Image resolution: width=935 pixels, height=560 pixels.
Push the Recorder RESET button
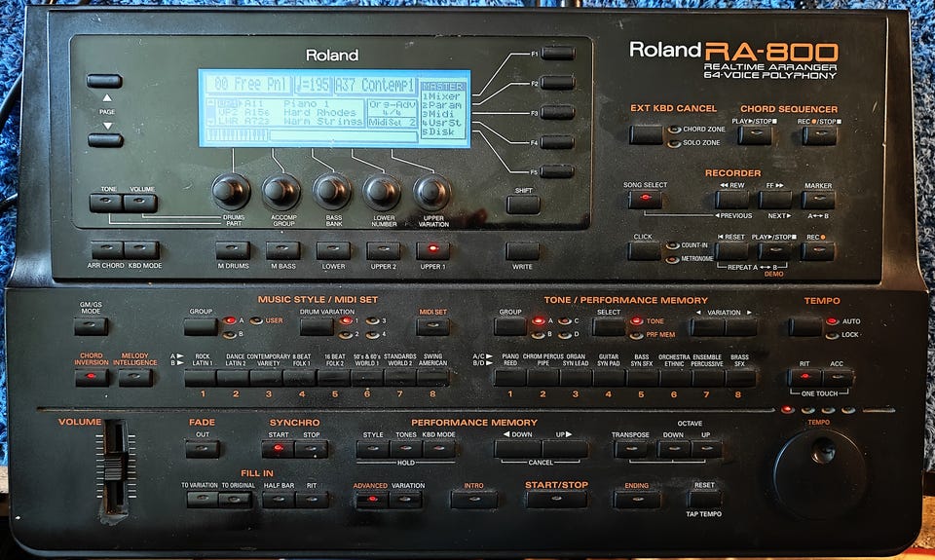click(731, 251)
